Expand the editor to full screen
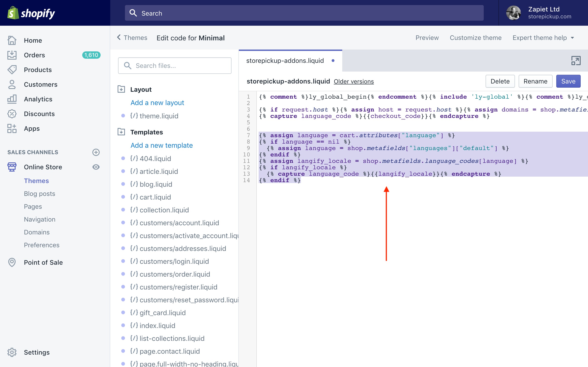Screen dimensions: 588x367 click(x=576, y=61)
